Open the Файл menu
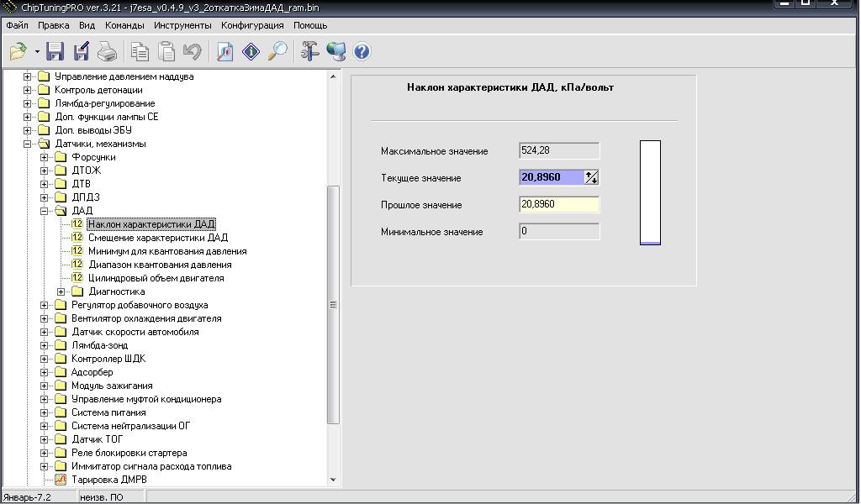Viewport: 861px width, 504px height. (17, 25)
